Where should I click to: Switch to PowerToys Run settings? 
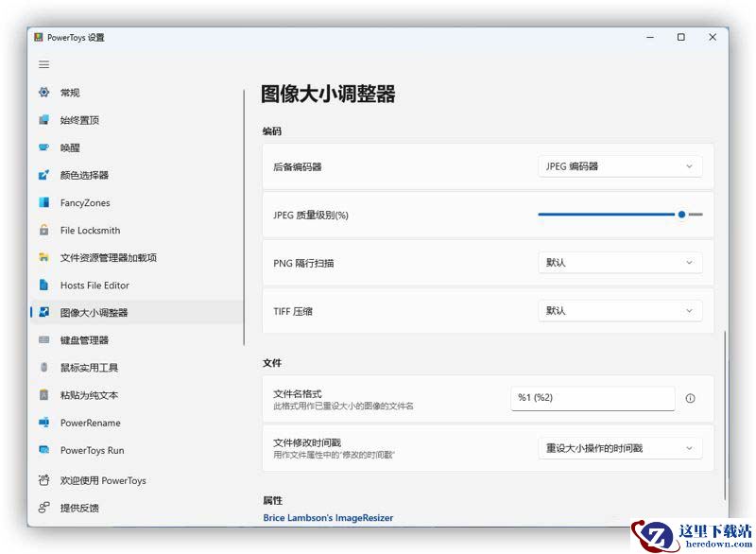[x=138, y=450]
